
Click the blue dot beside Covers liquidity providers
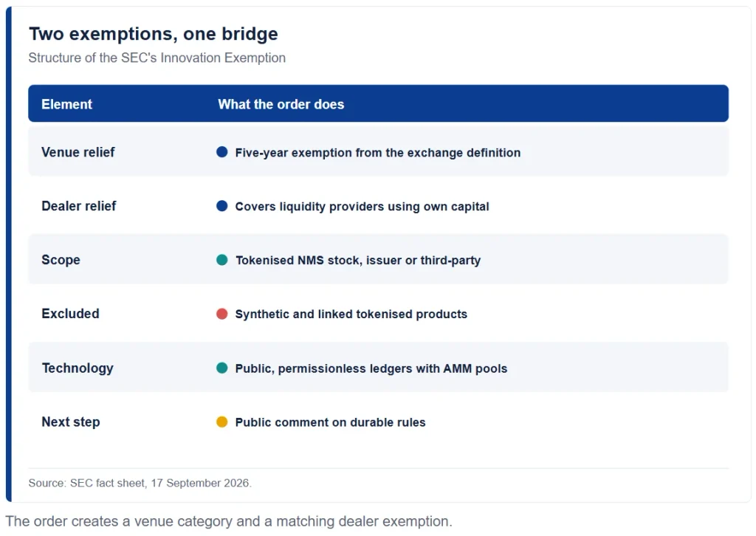click(x=221, y=206)
